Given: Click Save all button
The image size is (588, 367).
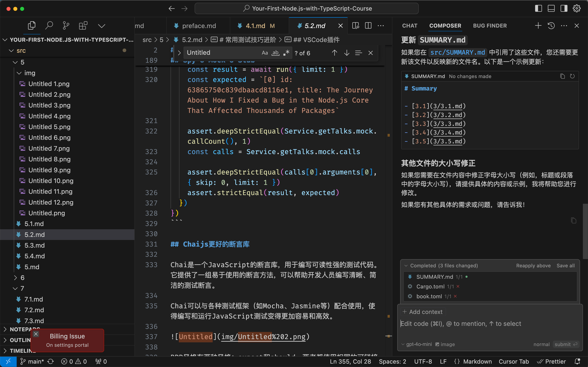Looking at the screenshot, I should 565,265.
